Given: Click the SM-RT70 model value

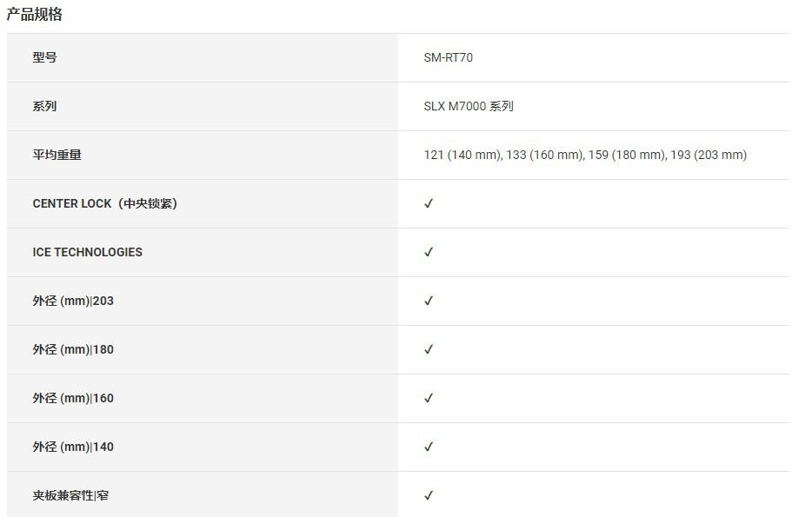Looking at the screenshot, I should coord(448,57).
